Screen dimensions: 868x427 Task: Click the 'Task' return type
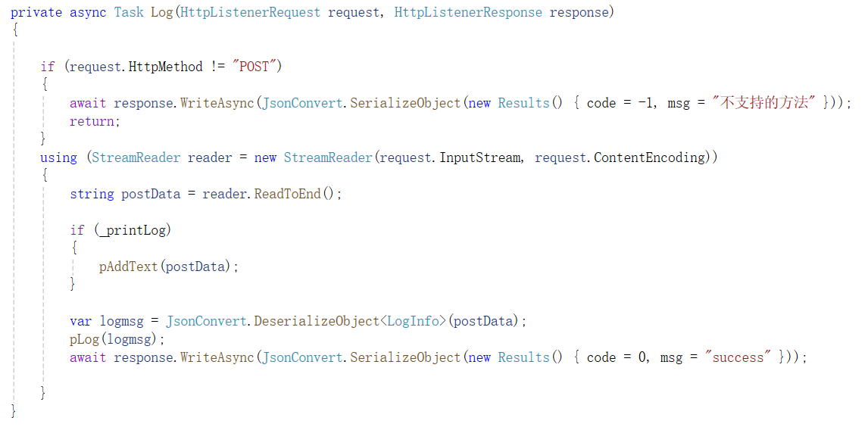tap(129, 12)
